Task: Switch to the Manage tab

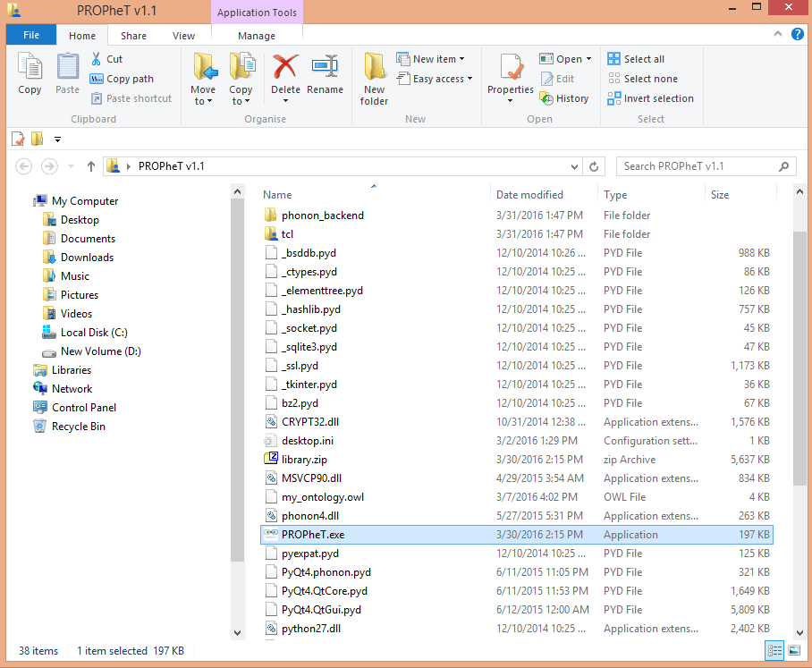Action: 257,36
